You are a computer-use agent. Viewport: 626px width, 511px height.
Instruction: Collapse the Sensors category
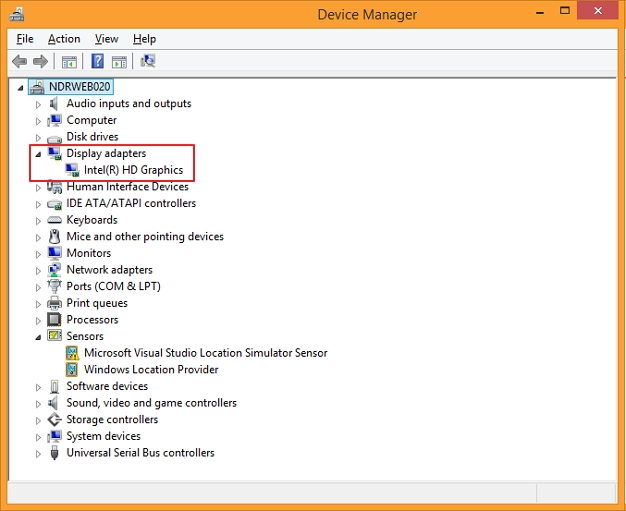click(39, 337)
